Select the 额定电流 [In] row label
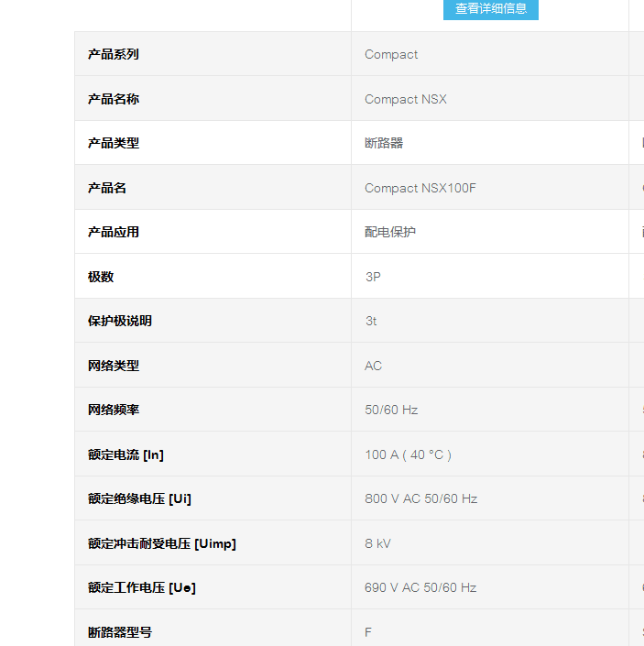The image size is (644, 646). pos(126,454)
